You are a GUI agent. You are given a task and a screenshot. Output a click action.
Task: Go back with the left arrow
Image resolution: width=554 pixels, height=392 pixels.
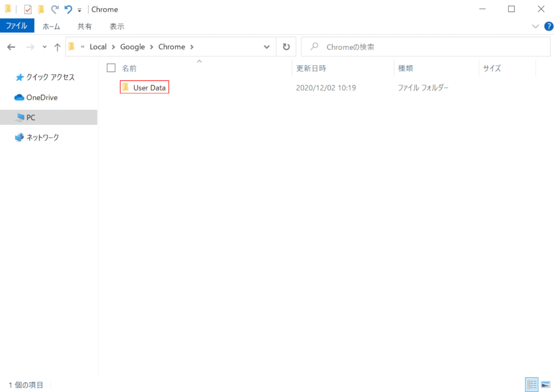pyautogui.click(x=11, y=47)
